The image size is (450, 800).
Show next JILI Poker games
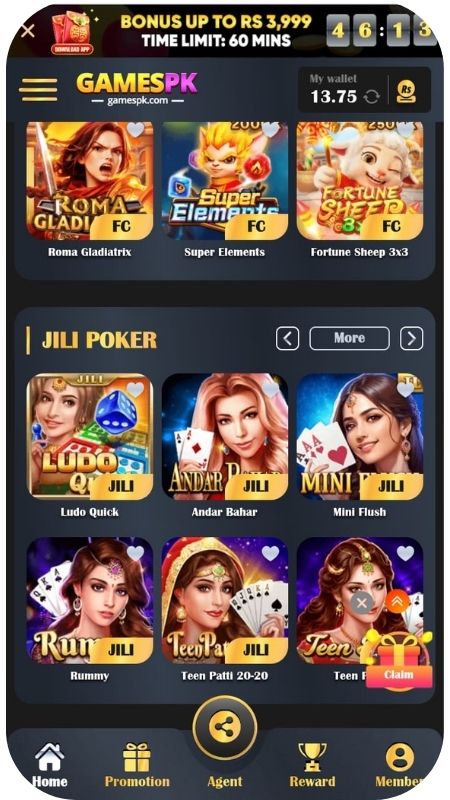[x=411, y=338]
